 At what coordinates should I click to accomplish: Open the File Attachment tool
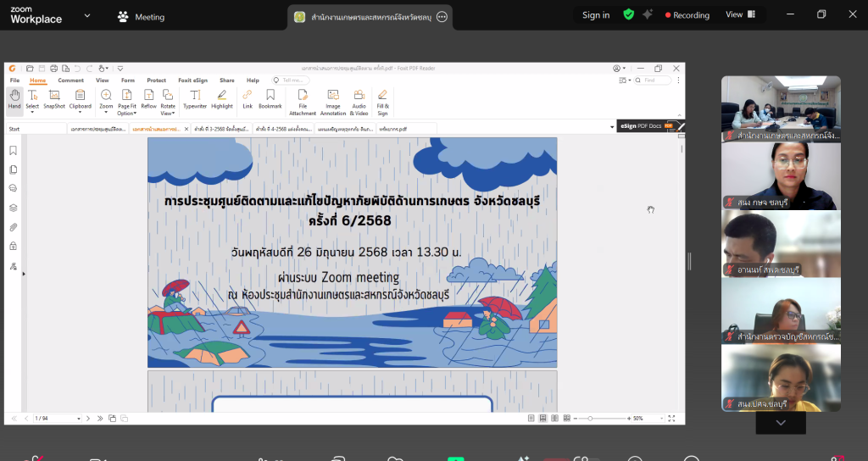(303, 101)
